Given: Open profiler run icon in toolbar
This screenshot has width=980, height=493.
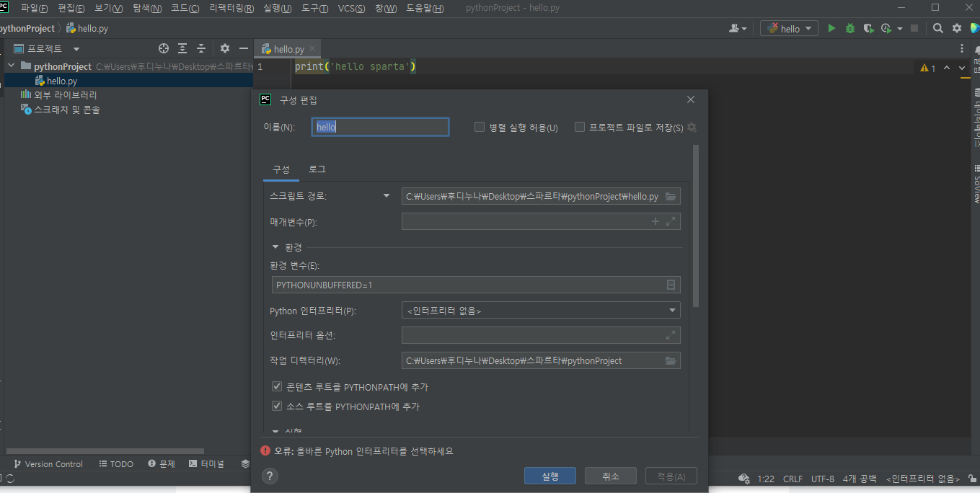Looking at the screenshot, I should point(886,28).
